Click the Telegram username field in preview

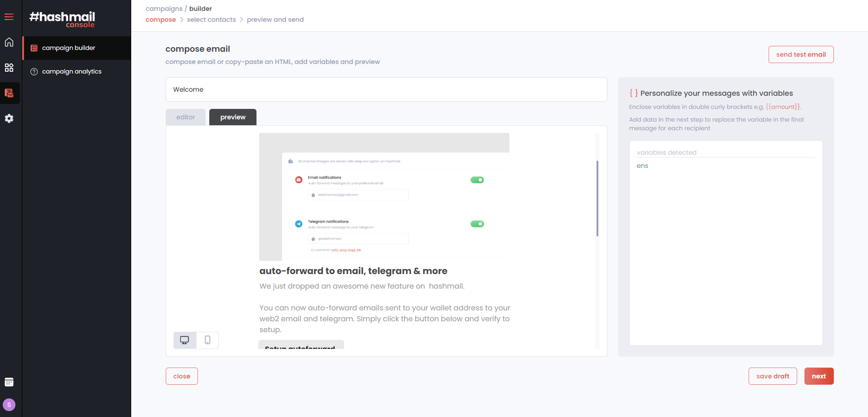click(x=358, y=239)
